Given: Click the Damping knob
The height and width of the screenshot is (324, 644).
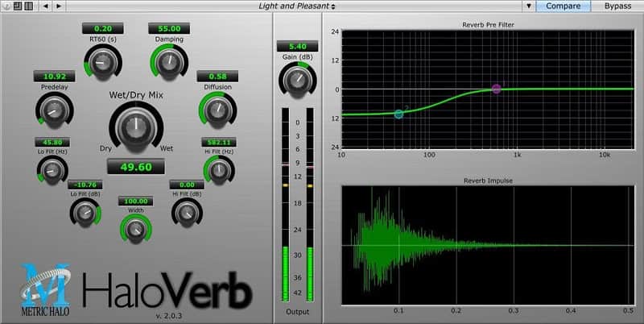Looking at the screenshot, I should (x=169, y=63).
